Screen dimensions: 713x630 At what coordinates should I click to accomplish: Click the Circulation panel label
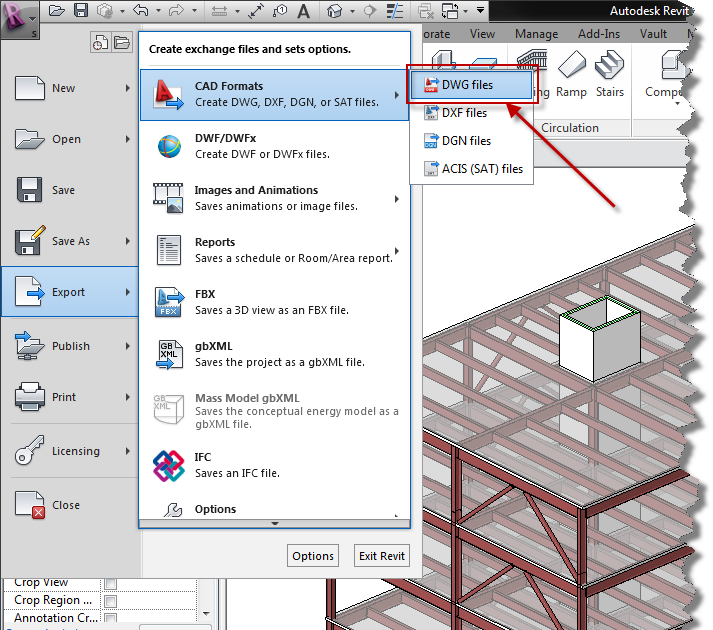tap(569, 128)
